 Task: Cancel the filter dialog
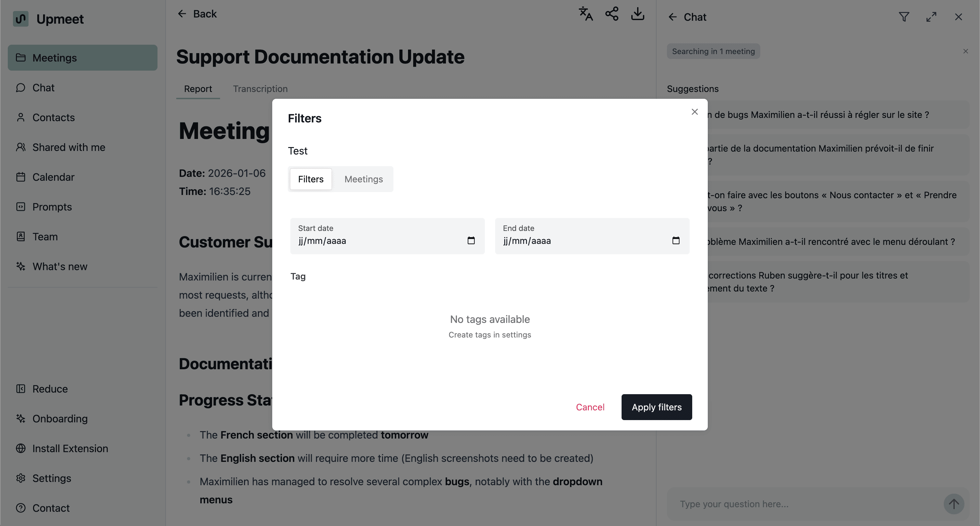click(x=590, y=407)
